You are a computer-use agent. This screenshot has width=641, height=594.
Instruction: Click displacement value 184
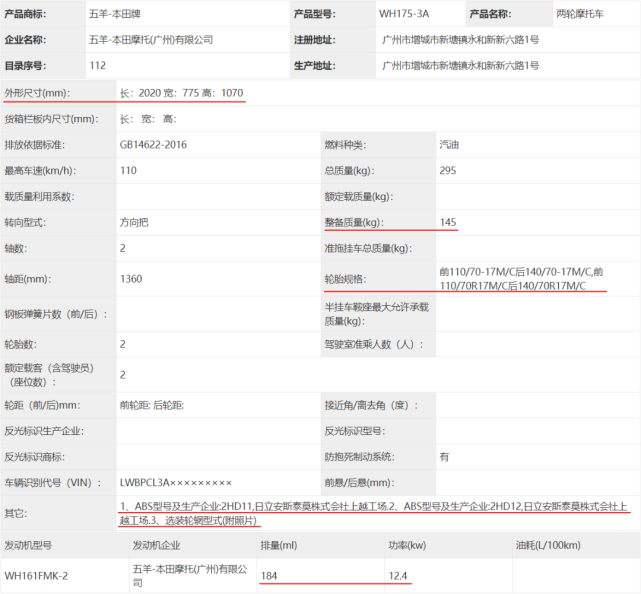coord(269,576)
